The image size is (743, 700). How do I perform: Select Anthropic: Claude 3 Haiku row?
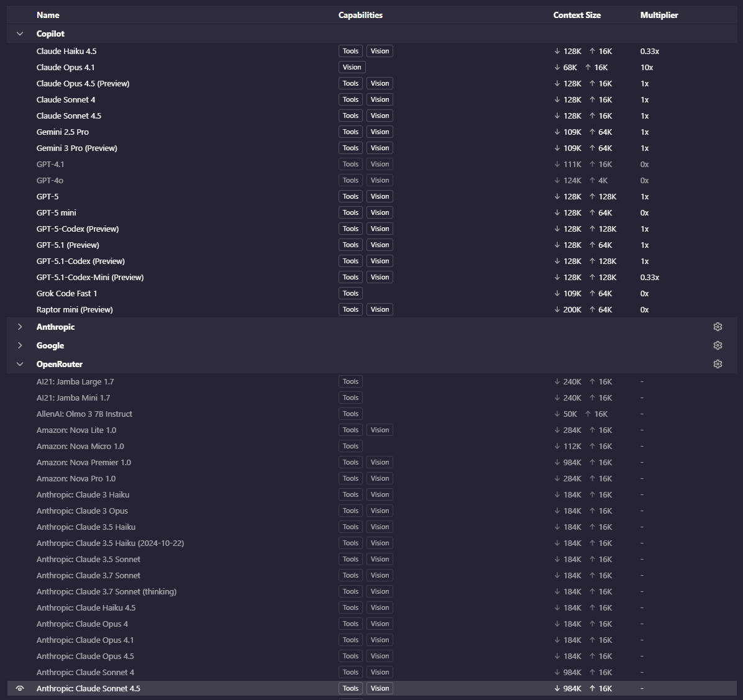click(372, 494)
